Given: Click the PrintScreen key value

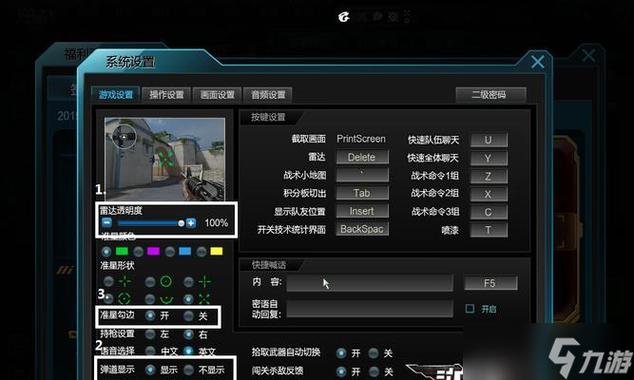Looking at the screenshot, I should (x=361, y=139).
